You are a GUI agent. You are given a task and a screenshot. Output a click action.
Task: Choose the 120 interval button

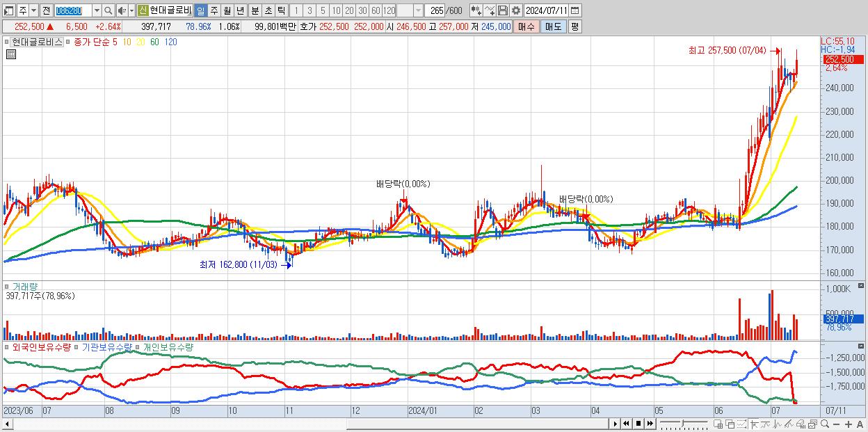tap(389, 10)
